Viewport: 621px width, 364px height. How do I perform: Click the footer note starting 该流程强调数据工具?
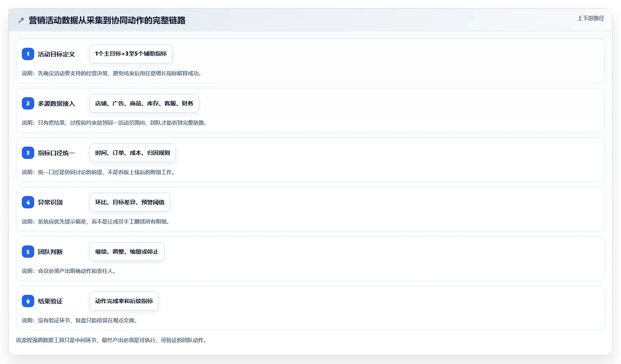coord(111,340)
